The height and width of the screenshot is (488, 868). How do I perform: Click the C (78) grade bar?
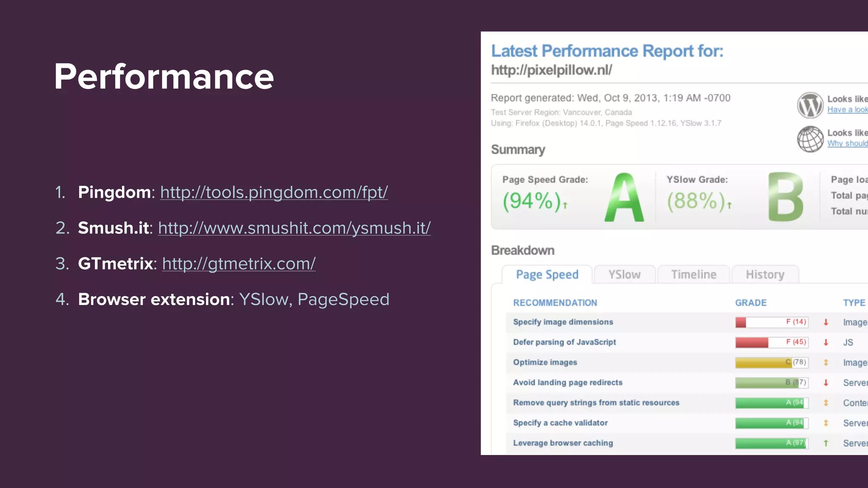pos(772,363)
